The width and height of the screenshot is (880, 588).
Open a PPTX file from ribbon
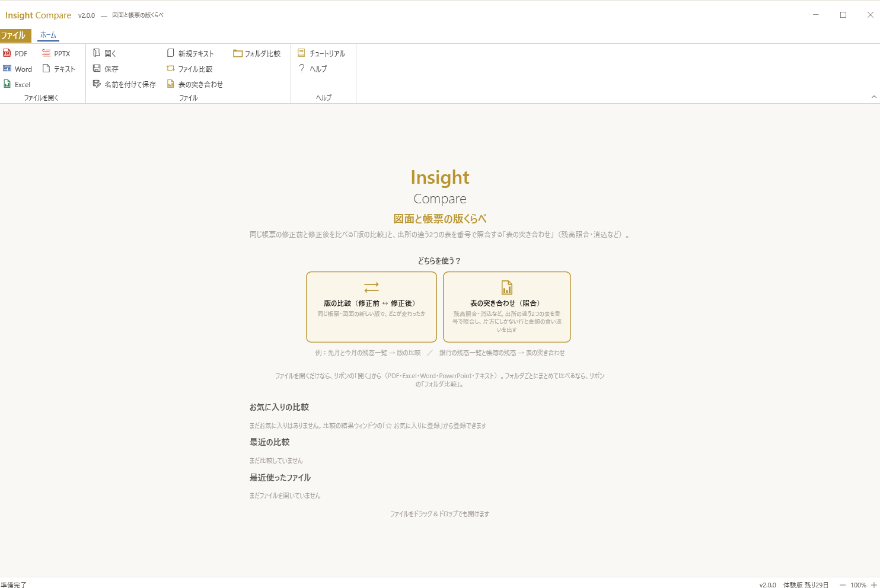point(56,53)
